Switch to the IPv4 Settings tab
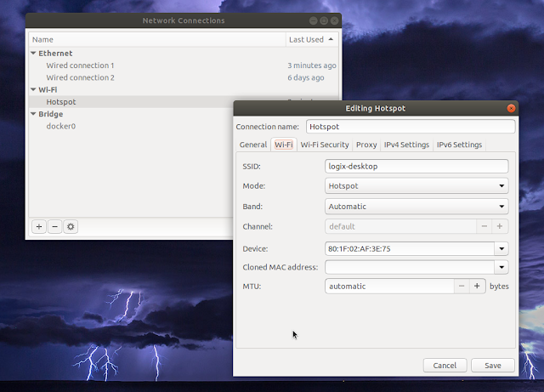544x392 pixels. tap(406, 145)
